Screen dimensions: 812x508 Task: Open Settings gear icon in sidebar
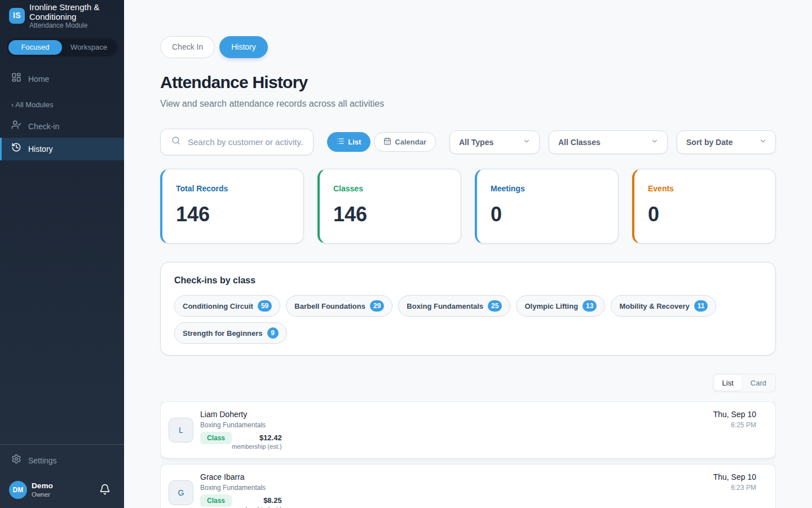[x=16, y=459]
